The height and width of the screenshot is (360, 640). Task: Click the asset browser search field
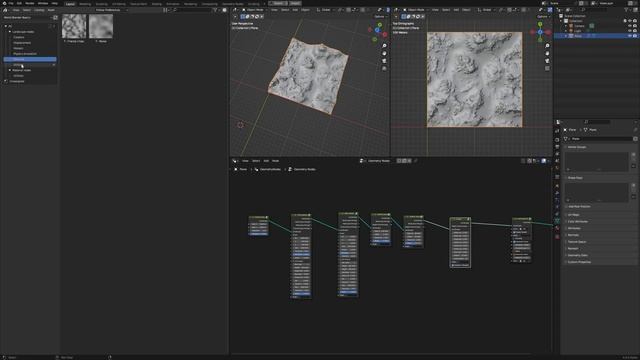point(192,10)
